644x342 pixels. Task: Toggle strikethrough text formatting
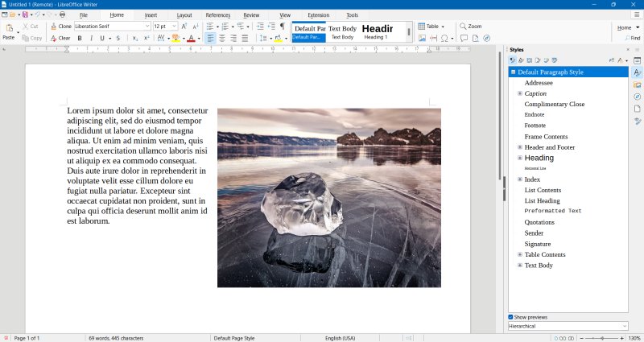[118, 38]
